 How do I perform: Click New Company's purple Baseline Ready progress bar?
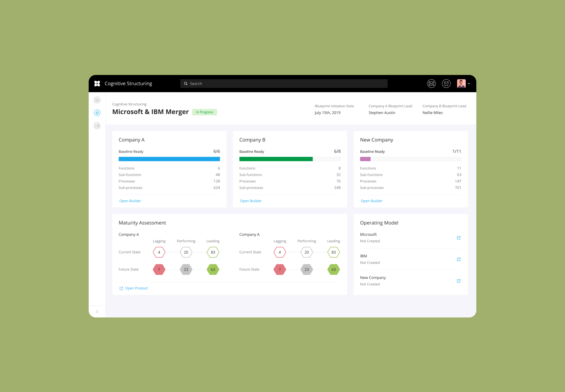[x=365, y=159]
